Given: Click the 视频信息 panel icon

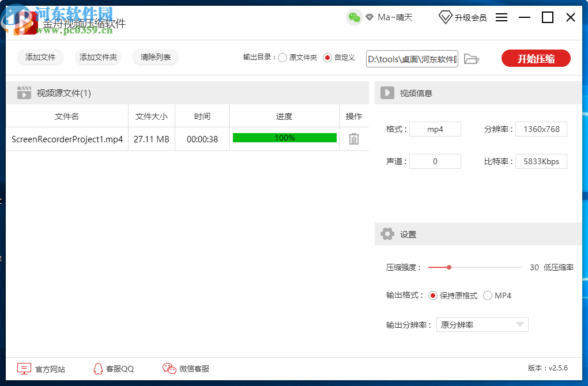Looking at the screenshot, I should pos(387,92).
